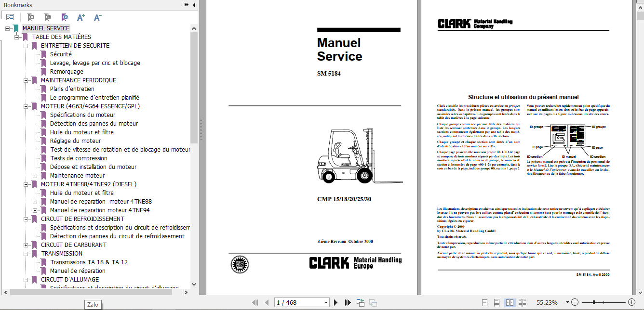Increase bookmark text size with A+
Image resolution: width=644 pixels, height=310 pixels.
[x=80, y=17]
